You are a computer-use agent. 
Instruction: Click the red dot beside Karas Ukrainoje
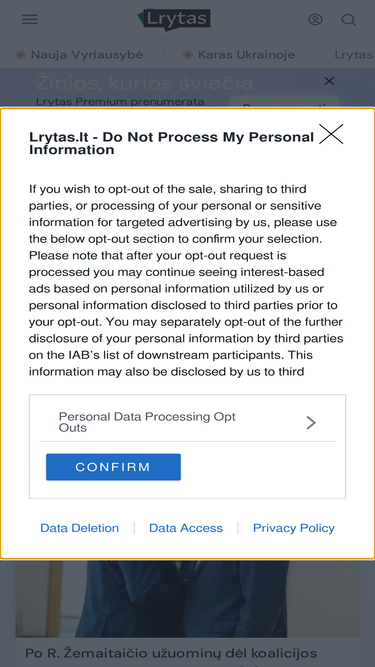tap(188, 55)
